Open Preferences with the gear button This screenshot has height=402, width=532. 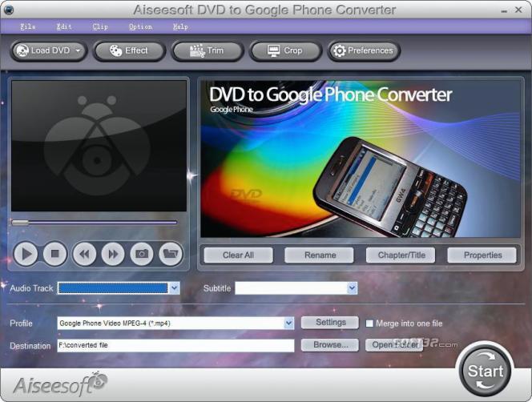[364, 51]
